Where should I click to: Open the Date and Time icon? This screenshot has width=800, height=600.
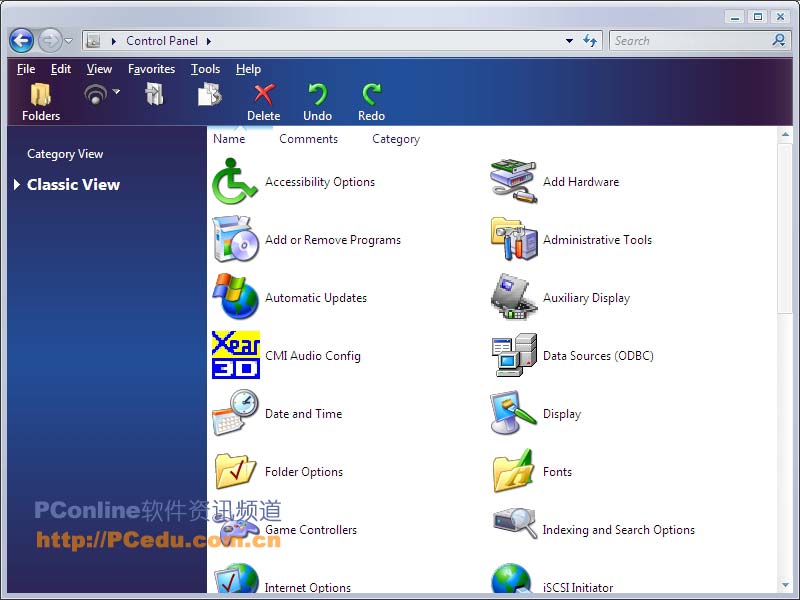(x=236, y=413)
